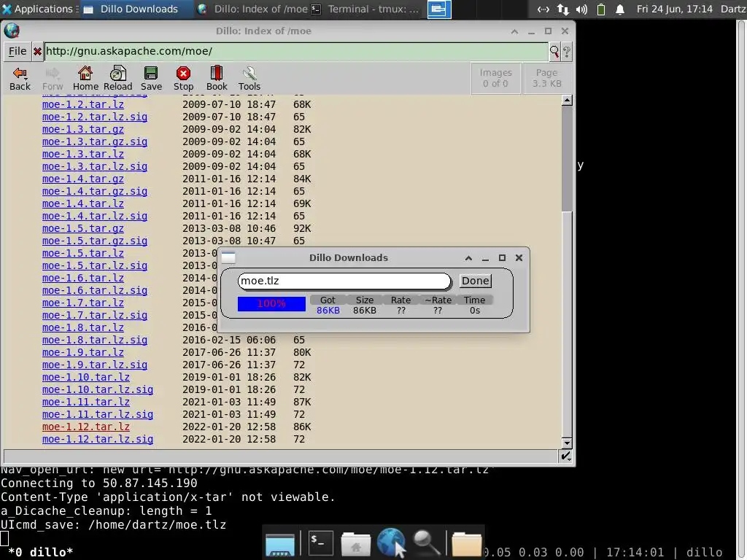
Task: Stop loading with the Stop icon
Action: [183, 79]
